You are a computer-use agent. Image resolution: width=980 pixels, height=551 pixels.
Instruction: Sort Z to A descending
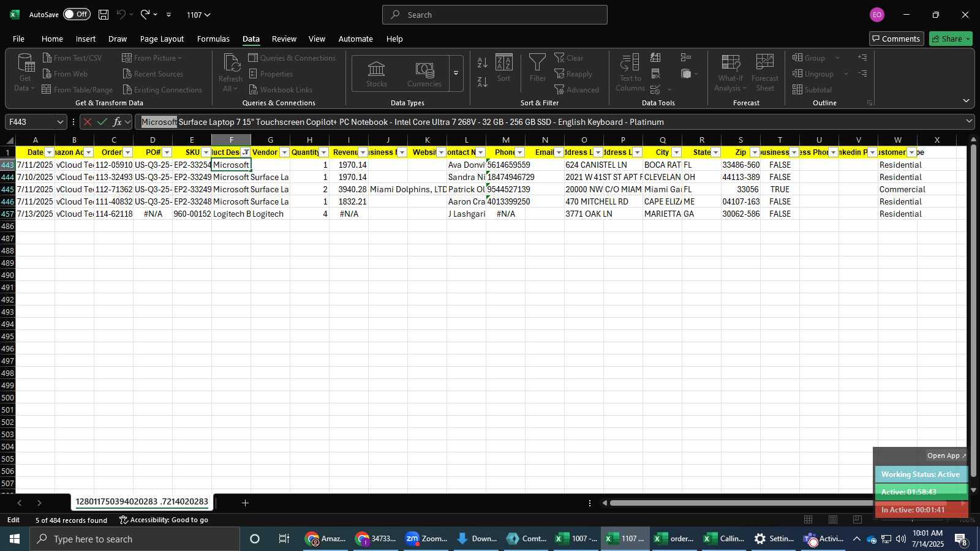[x=483, y=82]
